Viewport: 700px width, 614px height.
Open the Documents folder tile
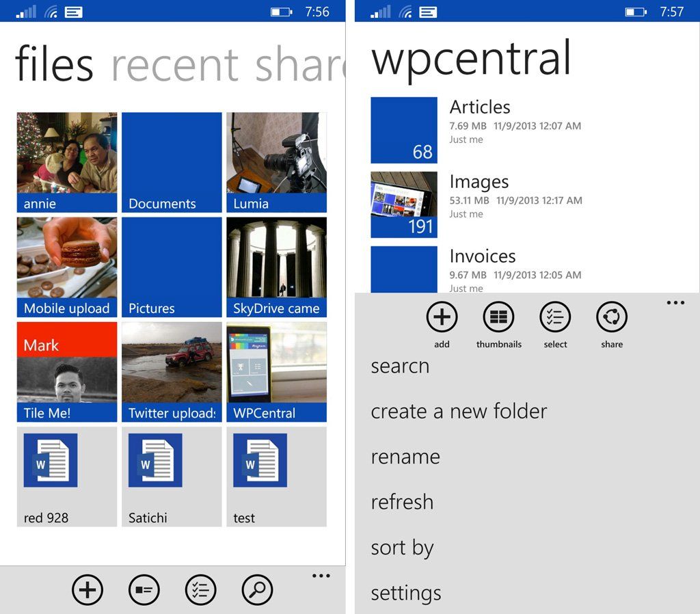(171, 161)
